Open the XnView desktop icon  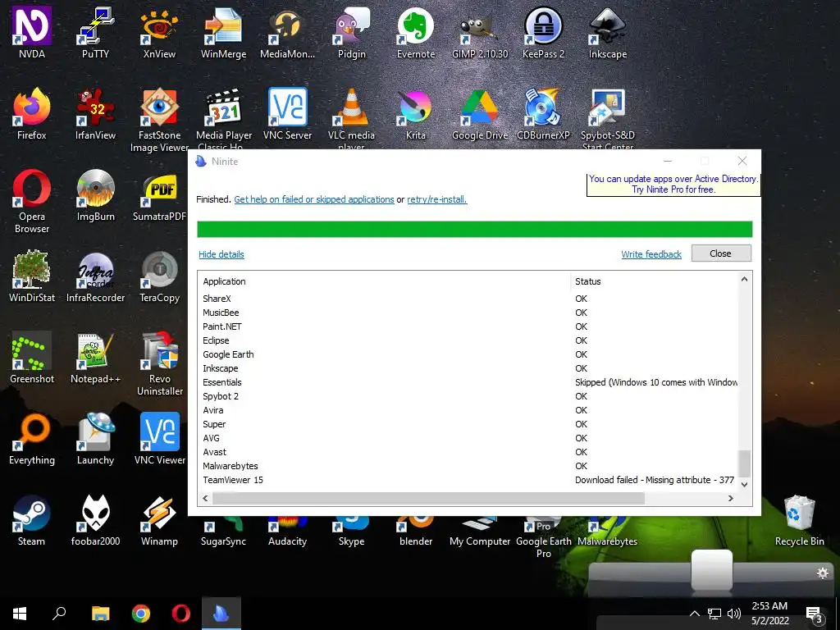pos(159,32)
